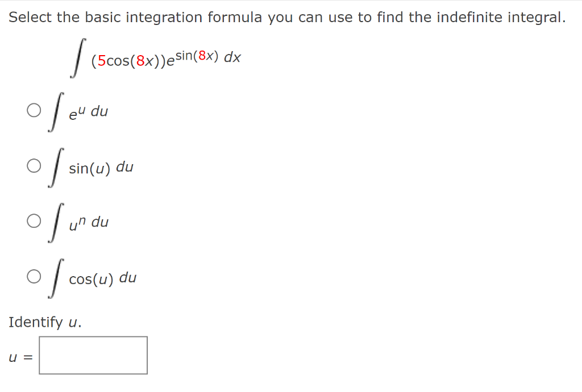
Task: Click the dx at the end of the integral
Action: 233,56
